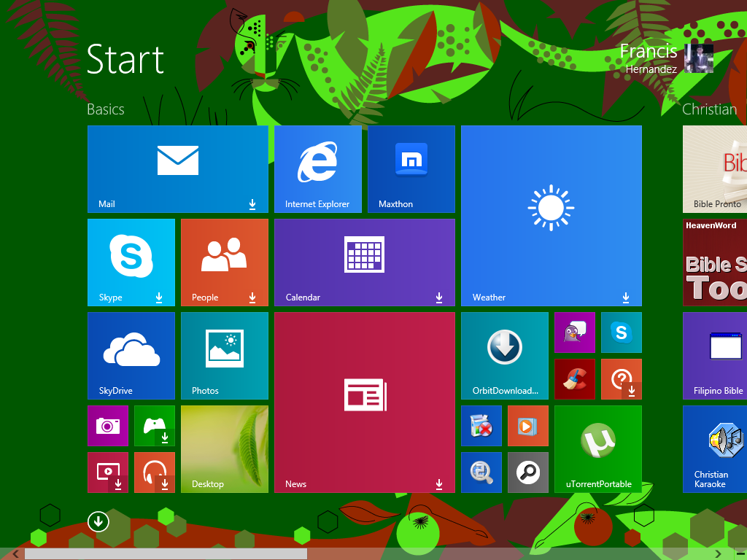The image size is (747, 560).
Task: Click the scrollbar left arrow
Action: [x=16, y=554]
